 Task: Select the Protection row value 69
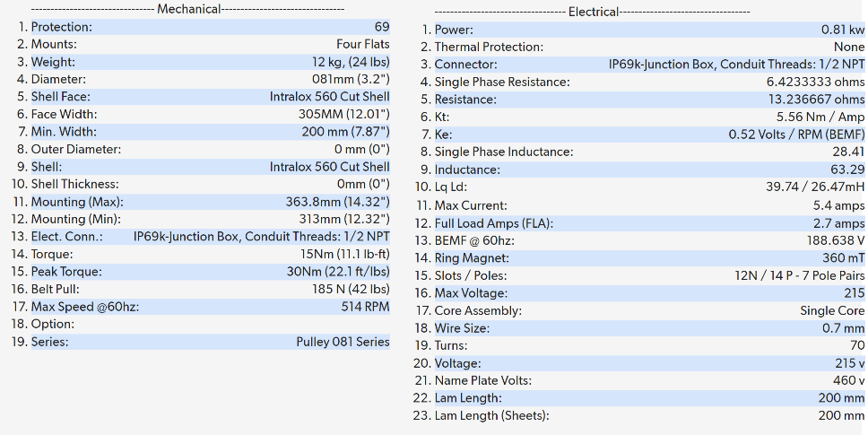click(382, 27)
